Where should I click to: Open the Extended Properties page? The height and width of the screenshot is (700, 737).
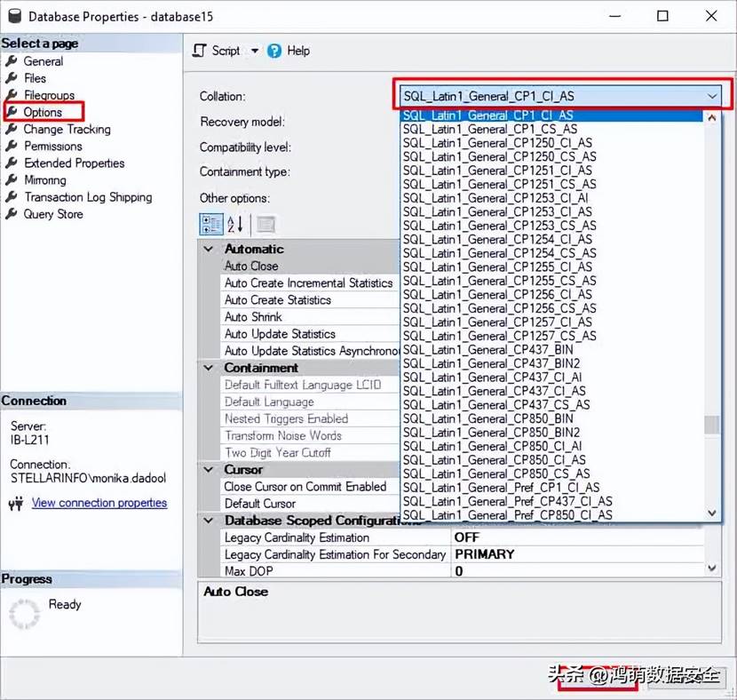point(75,163)
